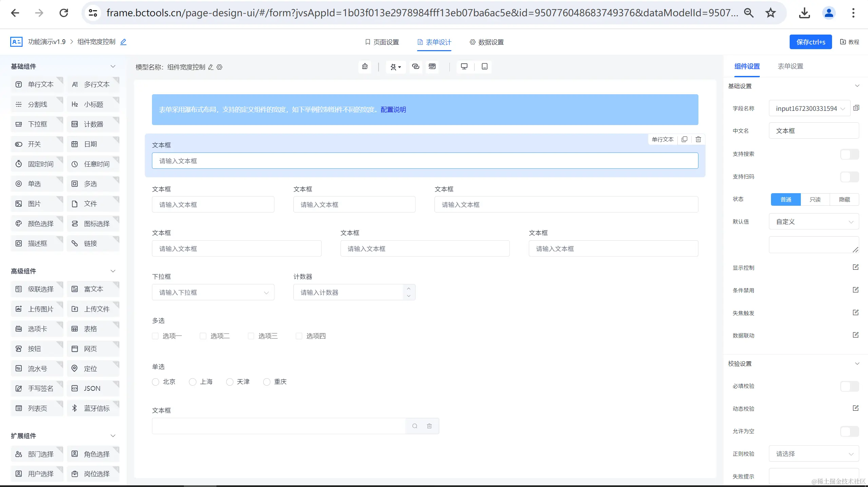Open the 显示控制 edit icon
This screenshot has height=487, width=868.
pos(855,267)
